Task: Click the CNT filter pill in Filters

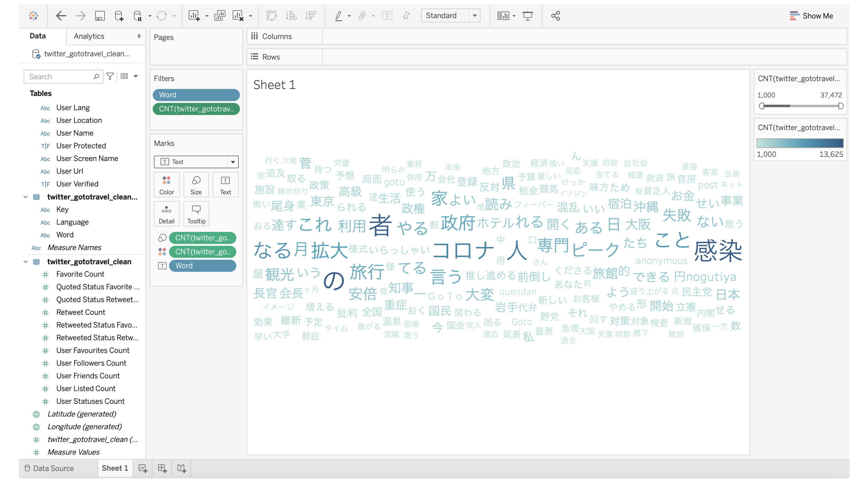Action: pyautogui.click(x=196, y=109)
